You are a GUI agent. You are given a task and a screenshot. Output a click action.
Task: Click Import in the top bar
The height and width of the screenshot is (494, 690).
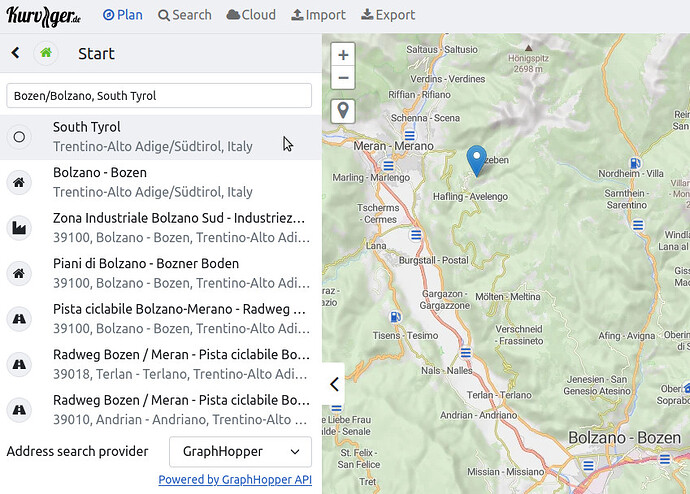(x=318, y=15)
